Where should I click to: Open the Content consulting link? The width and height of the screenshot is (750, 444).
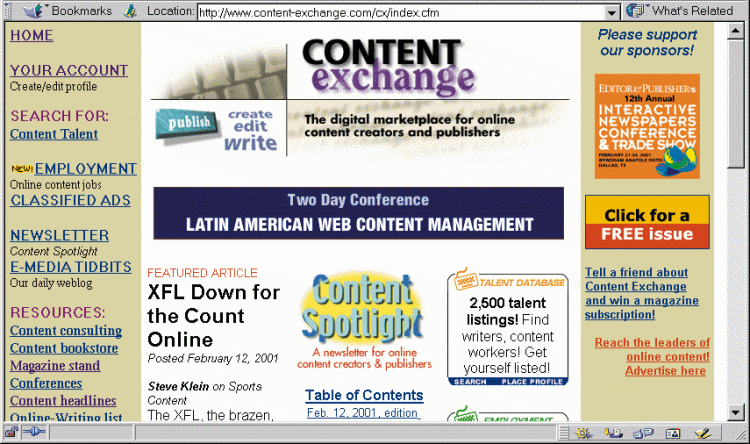click(66, 331)
